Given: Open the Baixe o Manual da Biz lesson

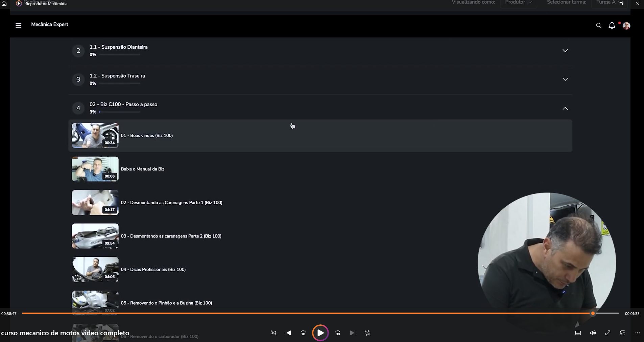Looking at the screenshot, I should (142, 169).
